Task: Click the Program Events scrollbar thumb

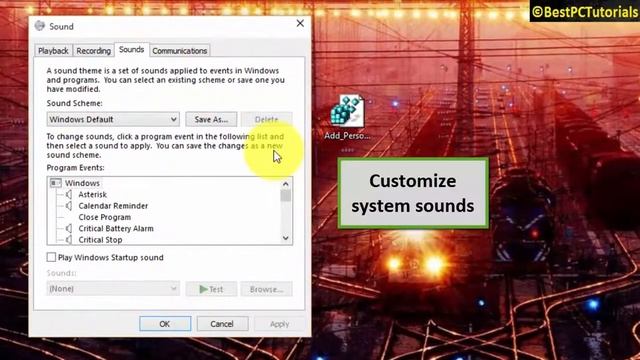Action: pos(286,196)
